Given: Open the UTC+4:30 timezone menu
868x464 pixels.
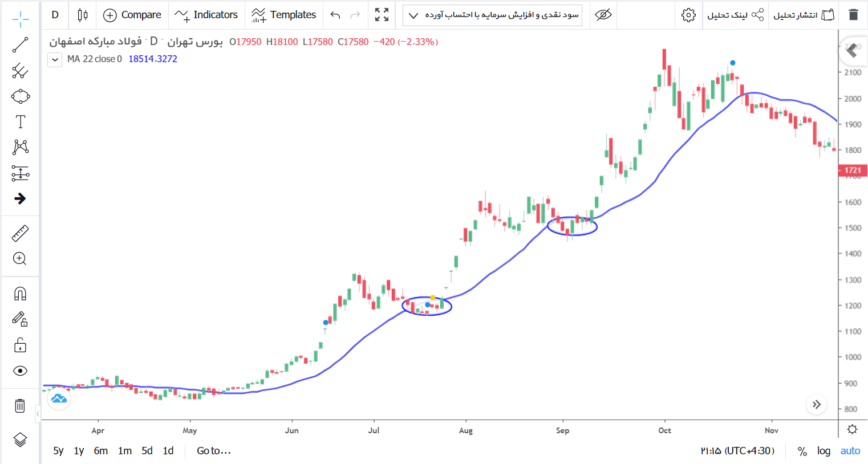Looking at the screenshot, I should 737,451.
